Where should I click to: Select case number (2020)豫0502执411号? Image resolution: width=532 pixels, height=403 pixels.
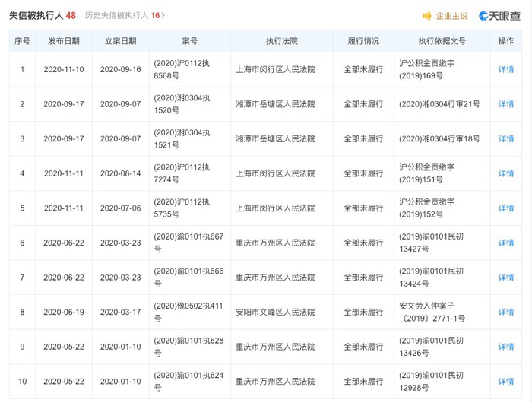[x=188, y=312]
